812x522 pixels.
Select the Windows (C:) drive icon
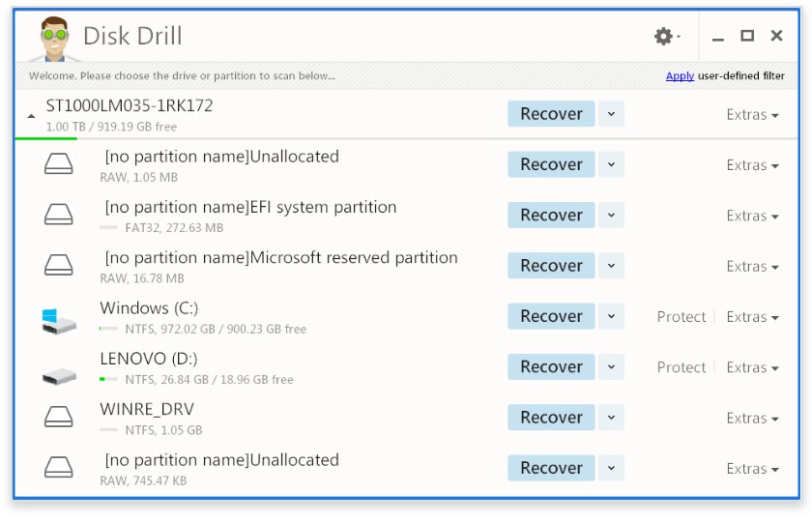(x=59, y=321)
